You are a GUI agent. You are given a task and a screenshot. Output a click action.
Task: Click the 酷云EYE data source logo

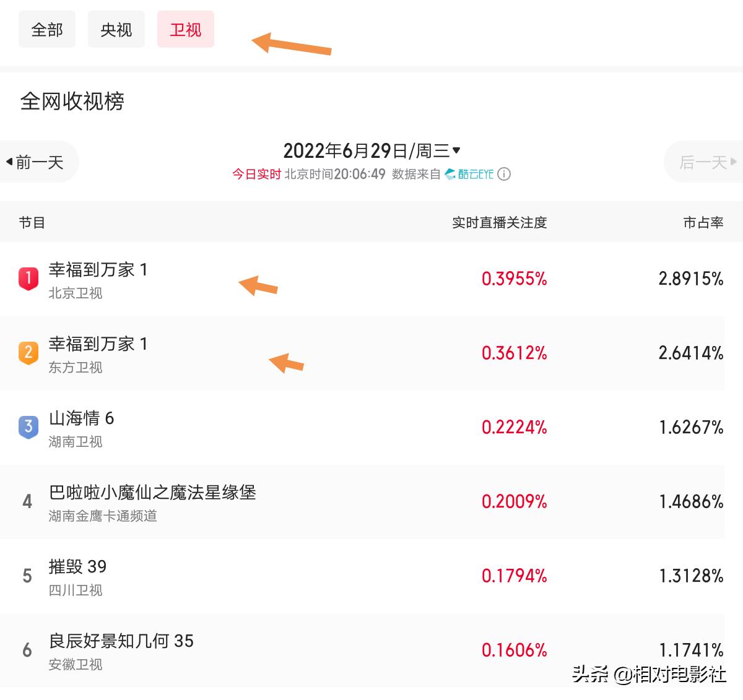click(x=469, y=175)
